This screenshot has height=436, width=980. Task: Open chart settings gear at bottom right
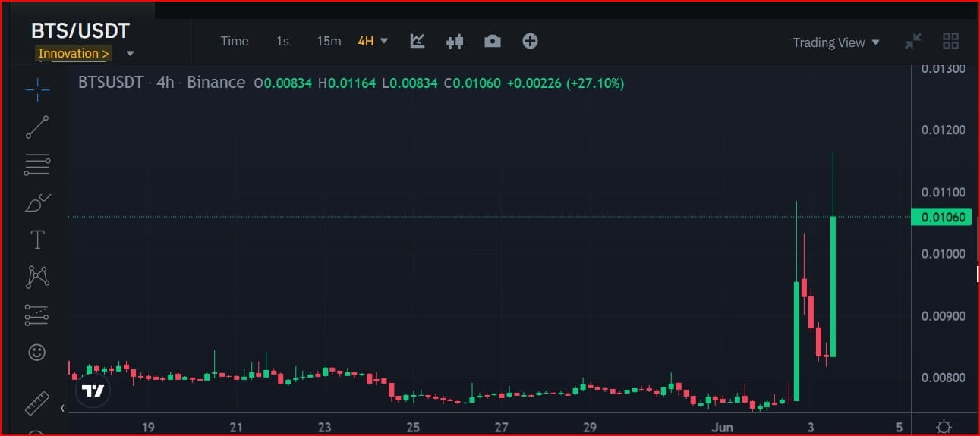click(944, 427)
